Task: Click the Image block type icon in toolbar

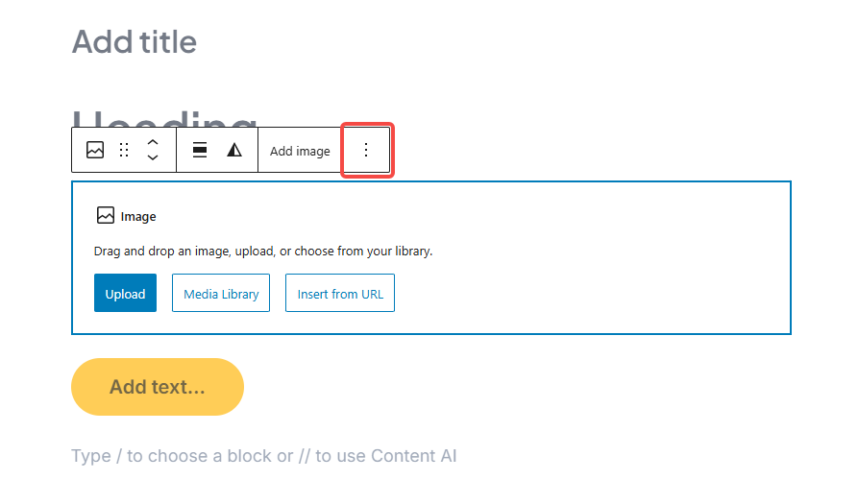Action: [x=95, y=150]
